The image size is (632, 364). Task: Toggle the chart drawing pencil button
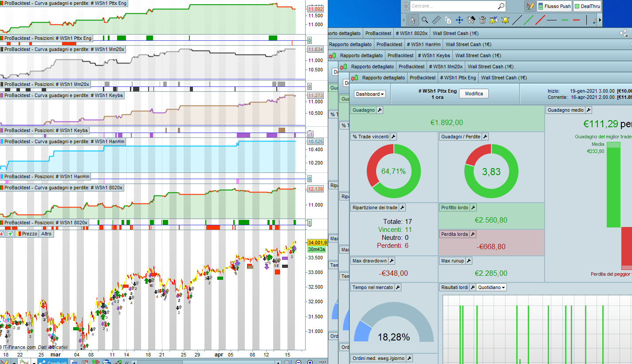pyautogui.click(x=530, y=6)
